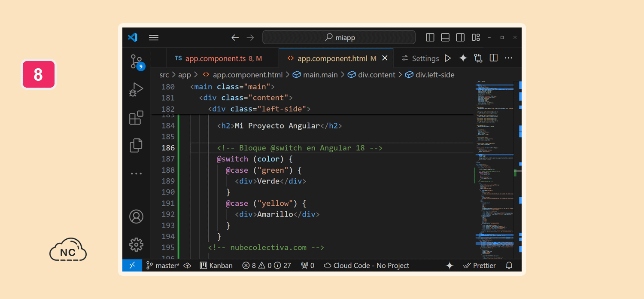
Task: Click the master* branch in status bar
Action: tap(163, 265)
